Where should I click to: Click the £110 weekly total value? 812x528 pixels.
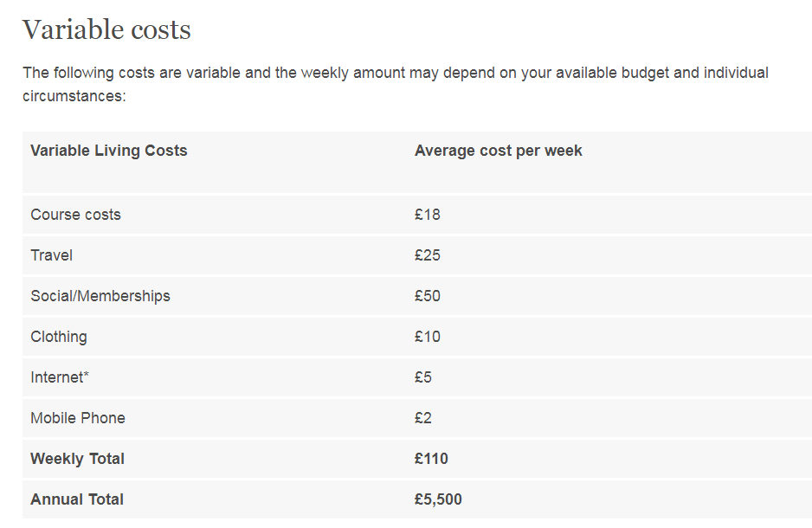click(431, 459)
